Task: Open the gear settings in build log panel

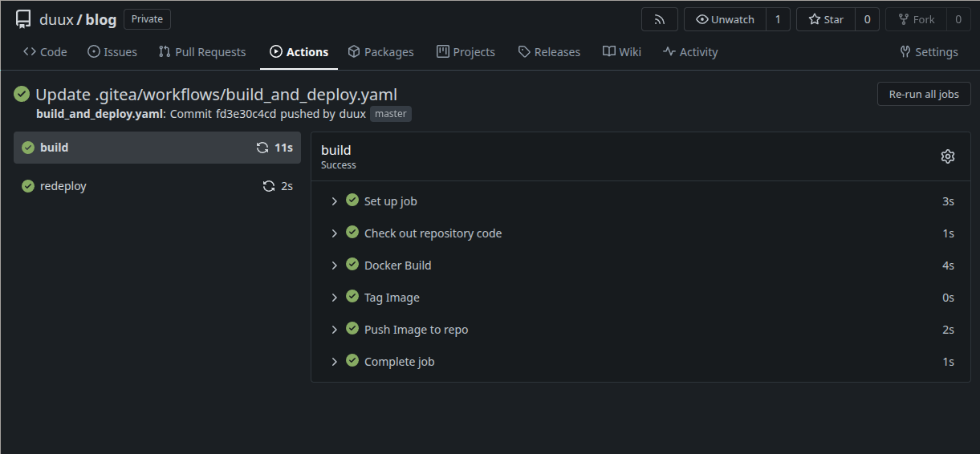Action: 948,156
